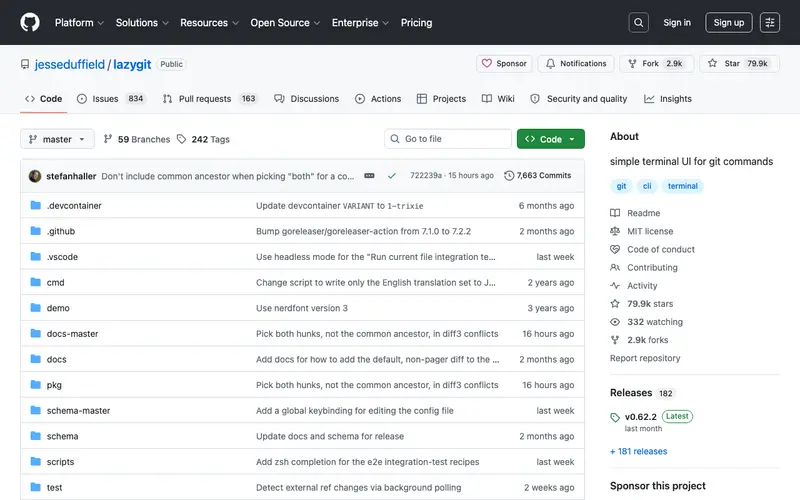Image resolution: width=800 pixels, height=500 pixels.
Task: Switch to the Pull requests tab
Action: click(209, 98)
